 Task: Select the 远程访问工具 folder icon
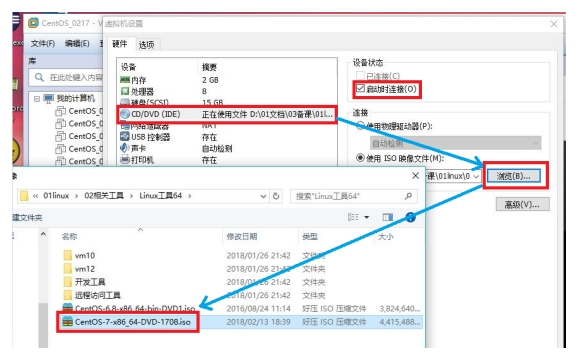click(68, 295)
